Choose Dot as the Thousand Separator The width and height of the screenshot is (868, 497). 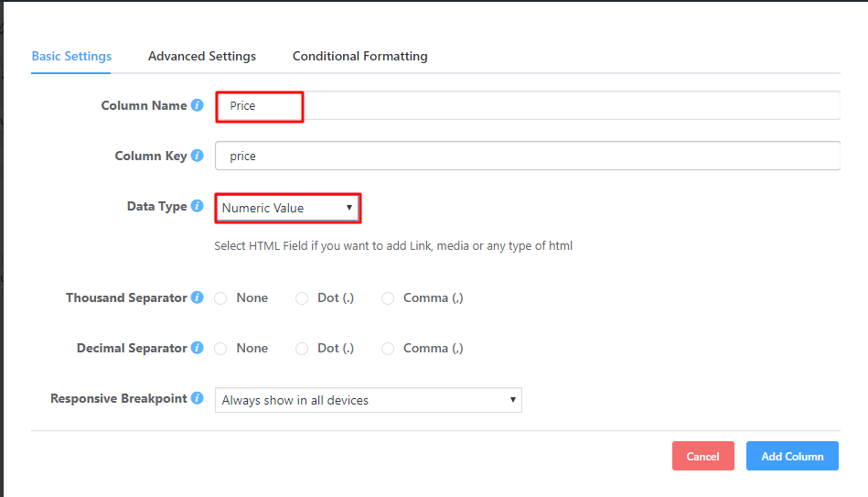[302, 298]
